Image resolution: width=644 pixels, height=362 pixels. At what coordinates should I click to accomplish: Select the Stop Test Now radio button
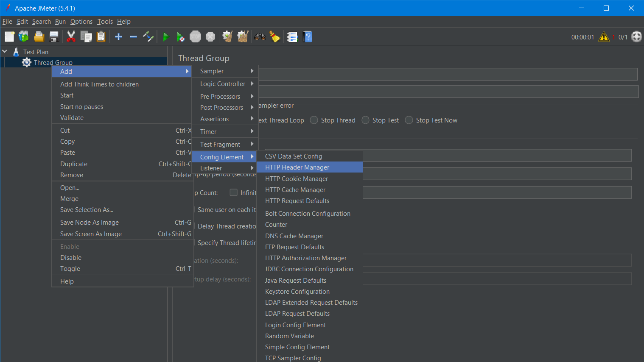pyautogui.click(x=409, y=120)
